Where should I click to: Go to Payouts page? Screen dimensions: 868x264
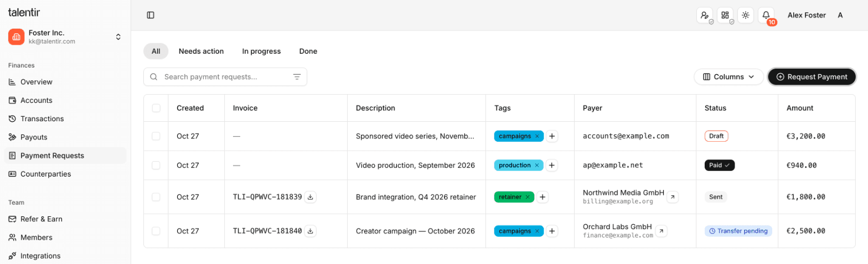click(x=65, y=137)
